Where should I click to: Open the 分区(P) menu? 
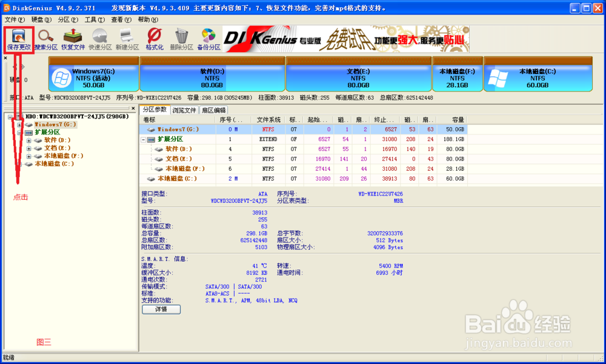[x=68, y=20]
